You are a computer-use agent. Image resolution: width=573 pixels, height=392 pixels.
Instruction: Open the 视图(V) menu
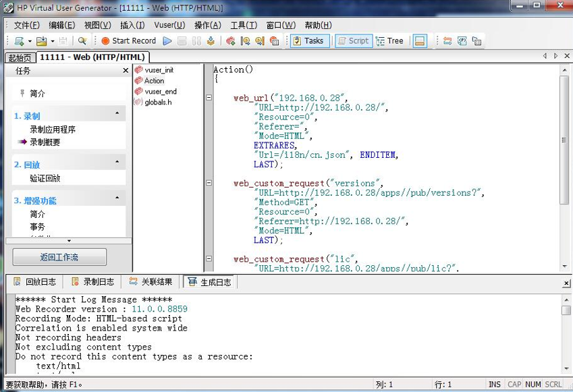pyautogui.click(x=98, y=25)
